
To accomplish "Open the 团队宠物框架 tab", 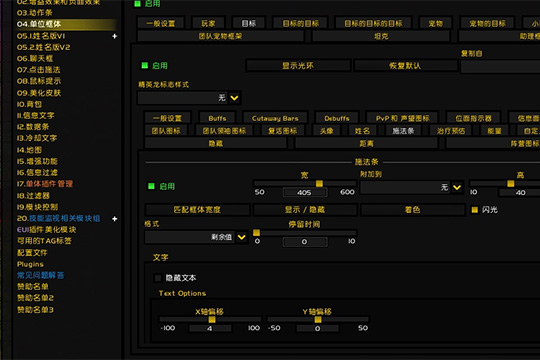I will pos(220,36).
